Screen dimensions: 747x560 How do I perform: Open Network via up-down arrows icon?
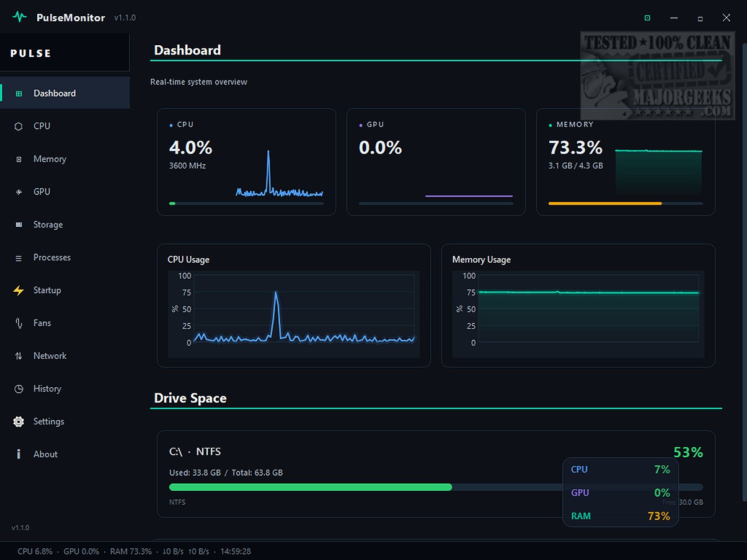(19, 356)
